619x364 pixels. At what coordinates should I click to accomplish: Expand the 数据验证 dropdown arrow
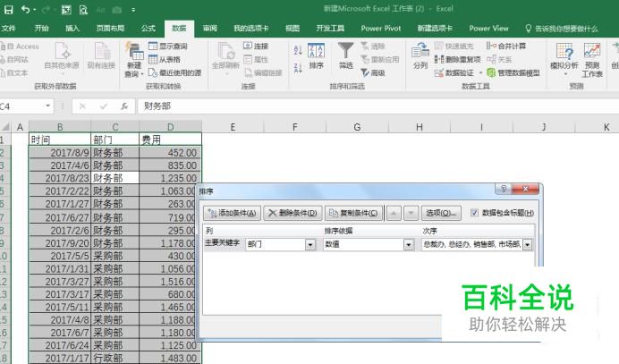point(480,73)
